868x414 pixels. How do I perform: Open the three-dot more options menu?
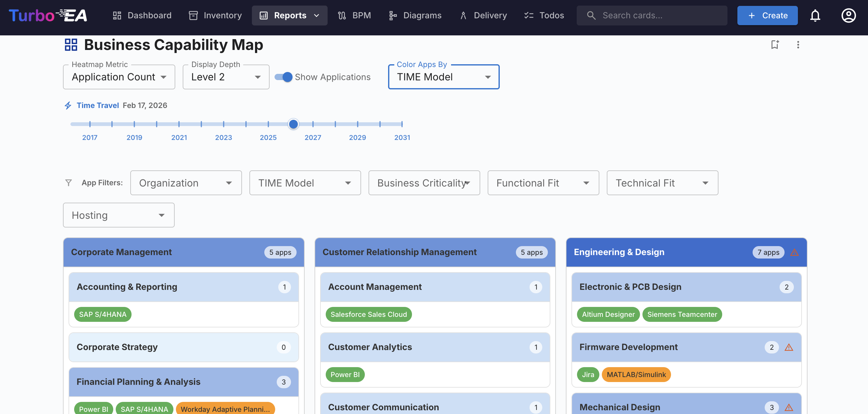click(798, 44)
